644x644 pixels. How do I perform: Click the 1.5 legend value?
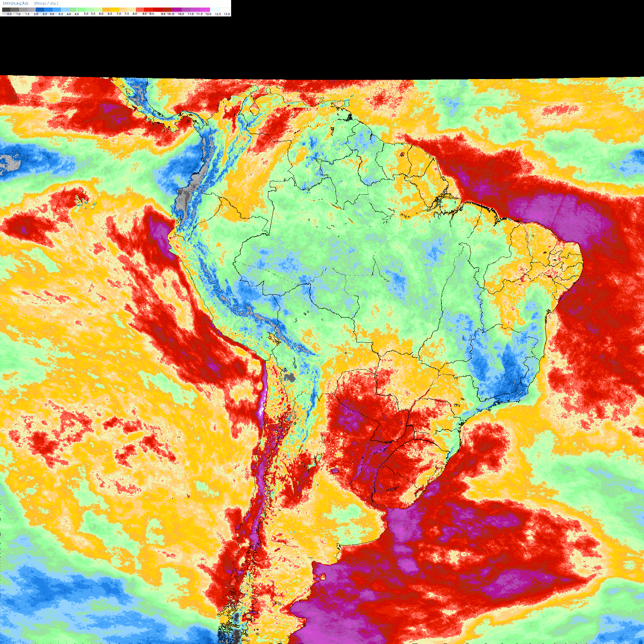coord(27,14)
